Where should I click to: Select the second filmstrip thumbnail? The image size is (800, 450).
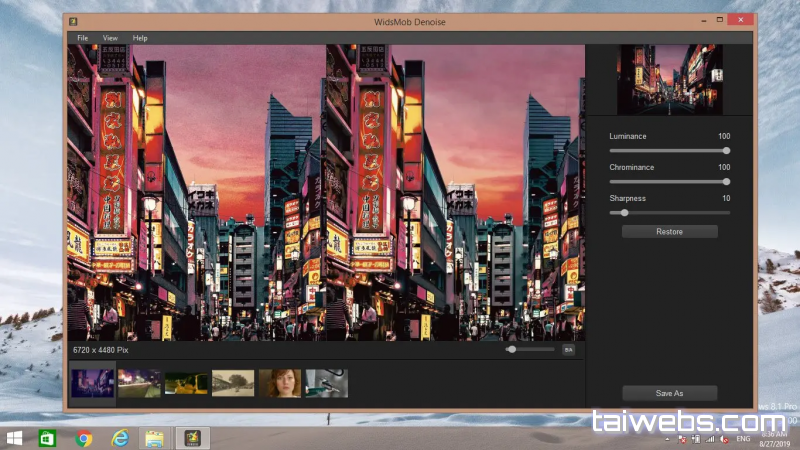click(139, 383)
